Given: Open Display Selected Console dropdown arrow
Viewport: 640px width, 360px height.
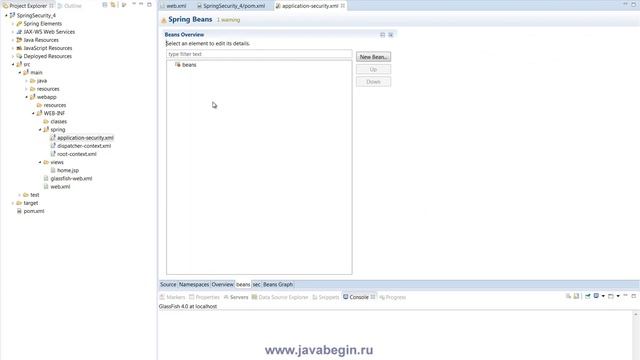Looking at the screenshot, I should 603,296.
